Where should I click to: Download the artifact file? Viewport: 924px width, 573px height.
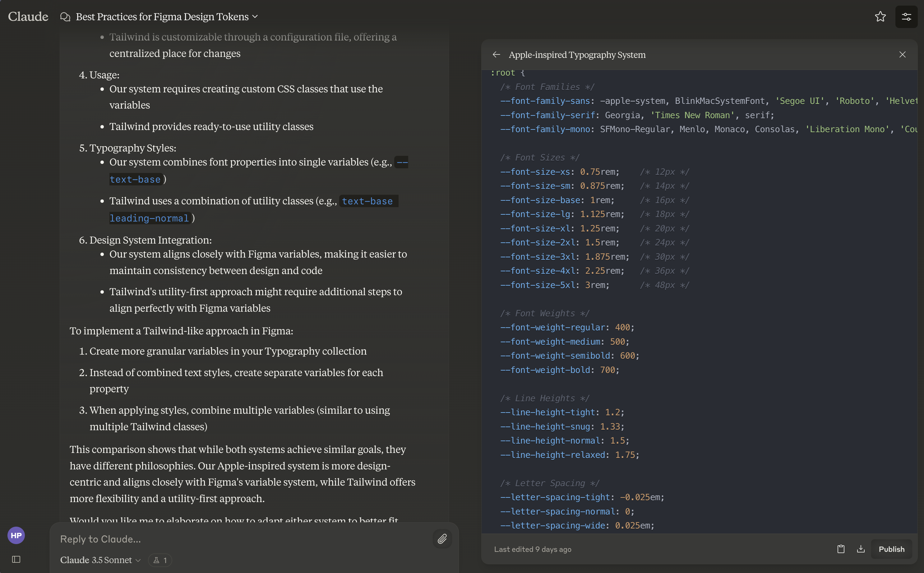point(861,549)
